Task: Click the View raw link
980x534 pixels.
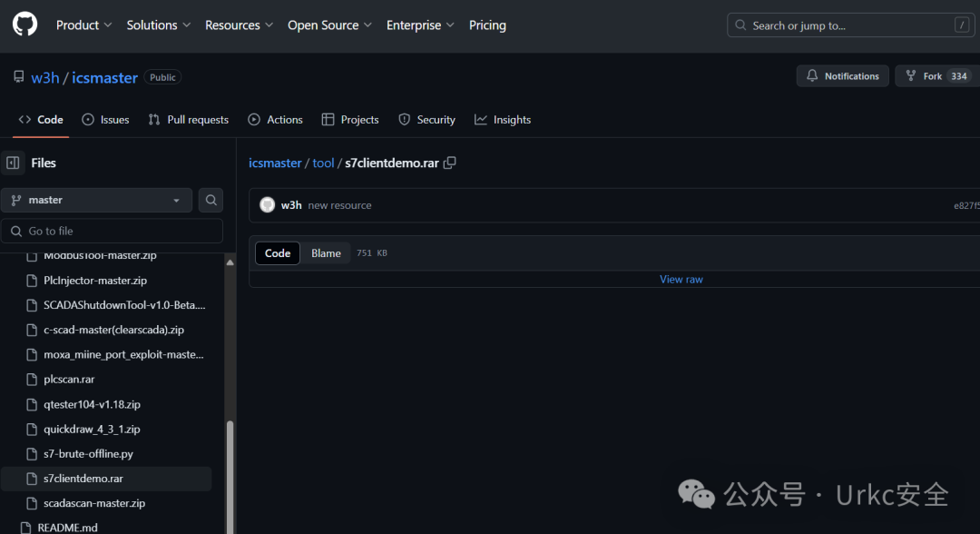Action: click(681, 280)
